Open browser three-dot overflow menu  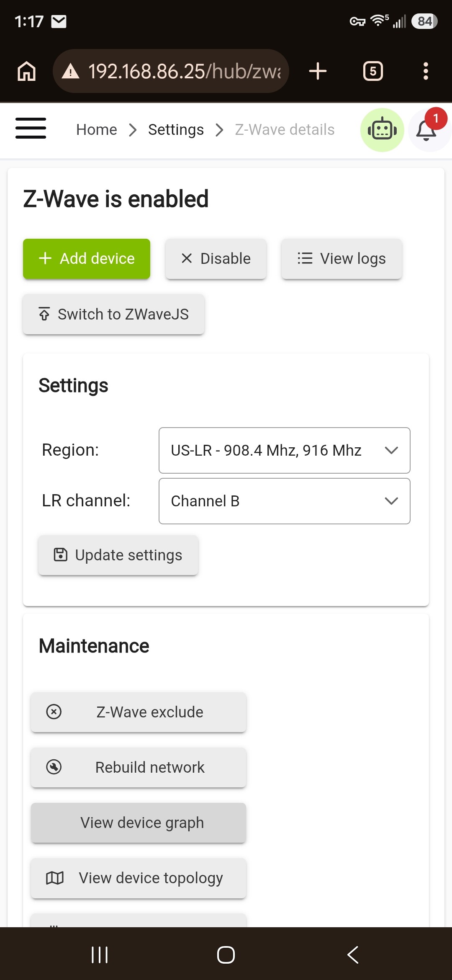[426, 71]
